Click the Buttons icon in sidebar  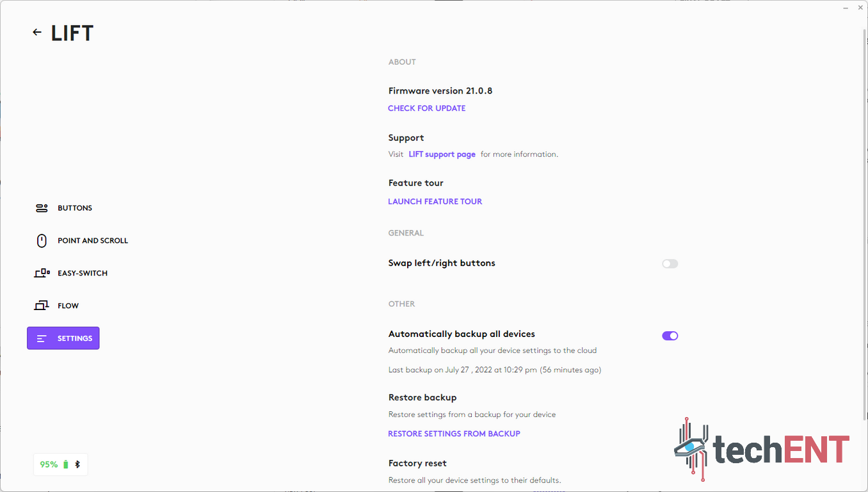(42, 208)
